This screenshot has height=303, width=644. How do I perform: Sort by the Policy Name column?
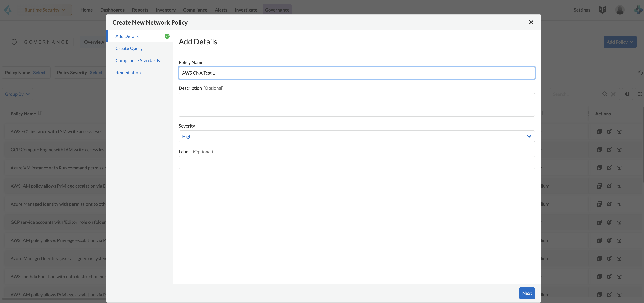(x=40, y=113)
